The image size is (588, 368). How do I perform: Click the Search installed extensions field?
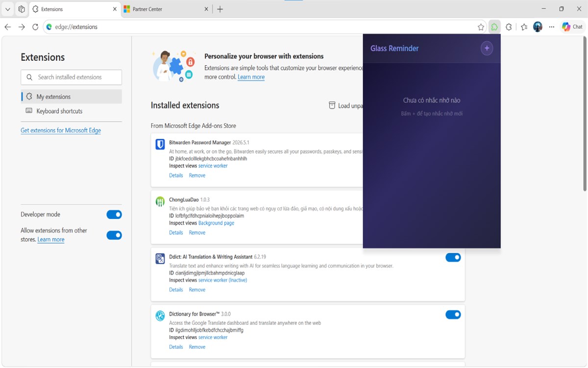72,77
